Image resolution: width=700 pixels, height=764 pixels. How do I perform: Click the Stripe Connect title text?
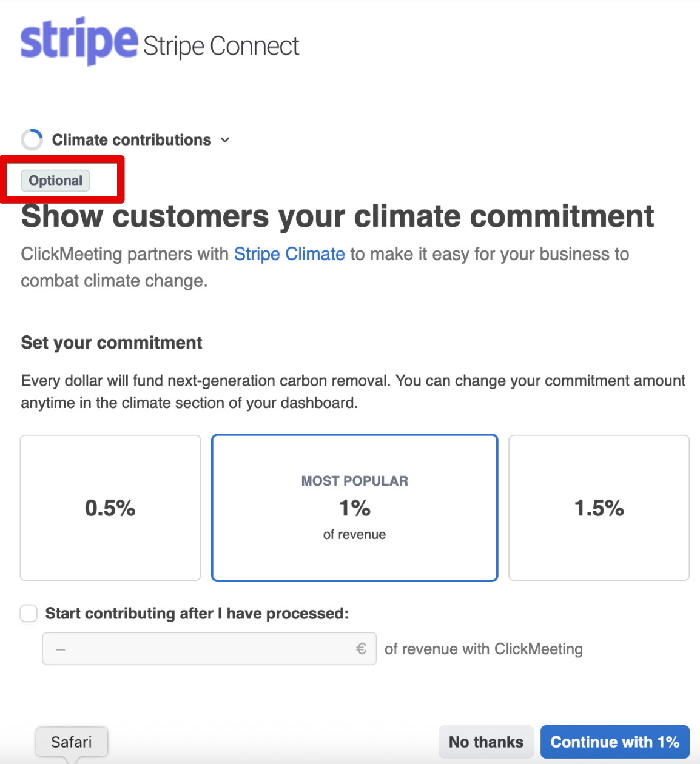pos(221,46)
